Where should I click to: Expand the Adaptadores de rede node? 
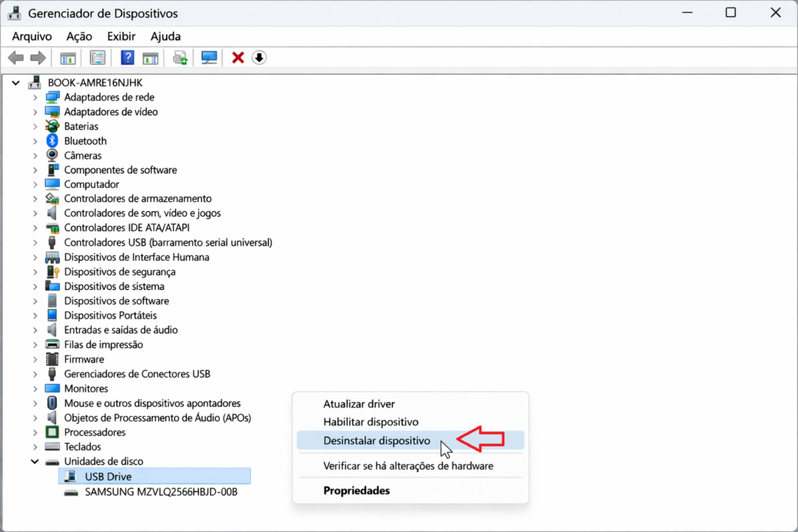click(35, 97)
